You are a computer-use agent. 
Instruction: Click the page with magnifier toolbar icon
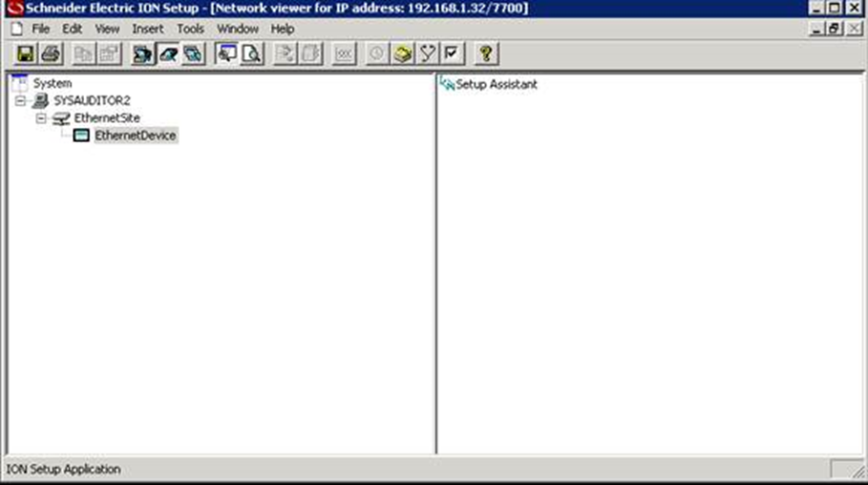(252, 53)
